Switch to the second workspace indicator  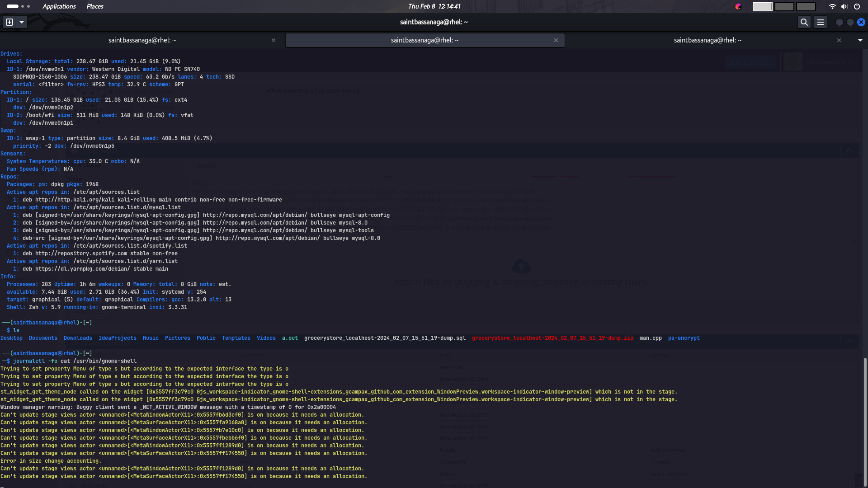(x=784, y=6)
